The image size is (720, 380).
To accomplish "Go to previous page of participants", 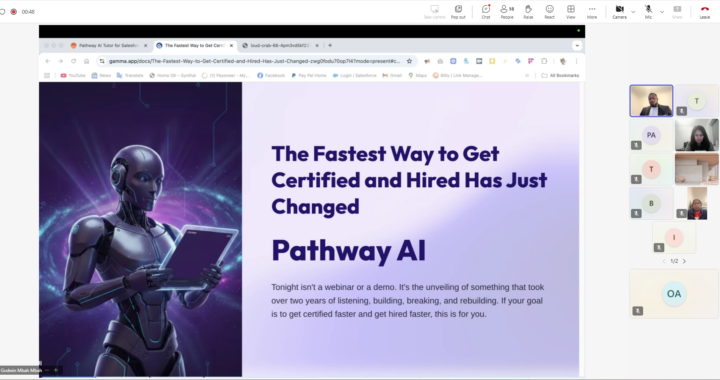I will (x=664, y=261).
